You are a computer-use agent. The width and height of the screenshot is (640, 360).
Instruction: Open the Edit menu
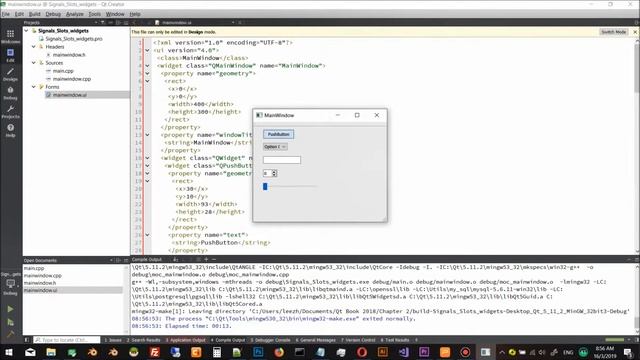click(19, 14)
